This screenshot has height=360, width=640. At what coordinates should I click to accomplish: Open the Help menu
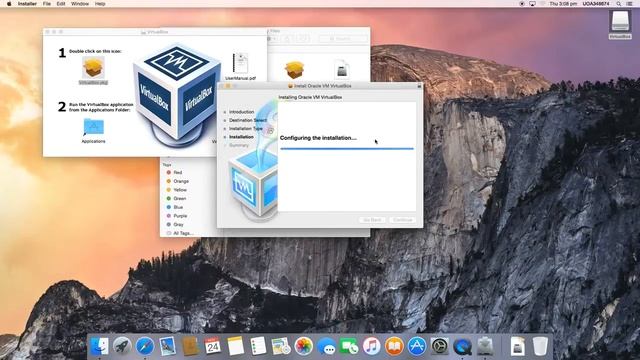point(100,4)
